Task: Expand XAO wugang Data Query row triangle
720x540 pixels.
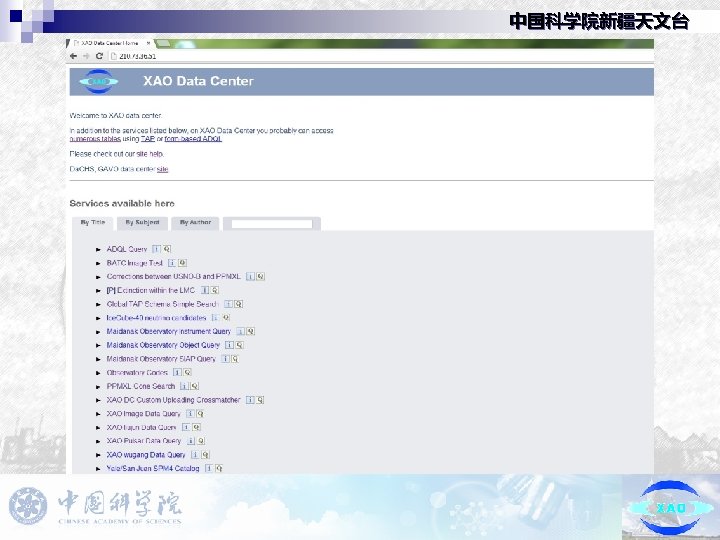Action: [98, 455]
